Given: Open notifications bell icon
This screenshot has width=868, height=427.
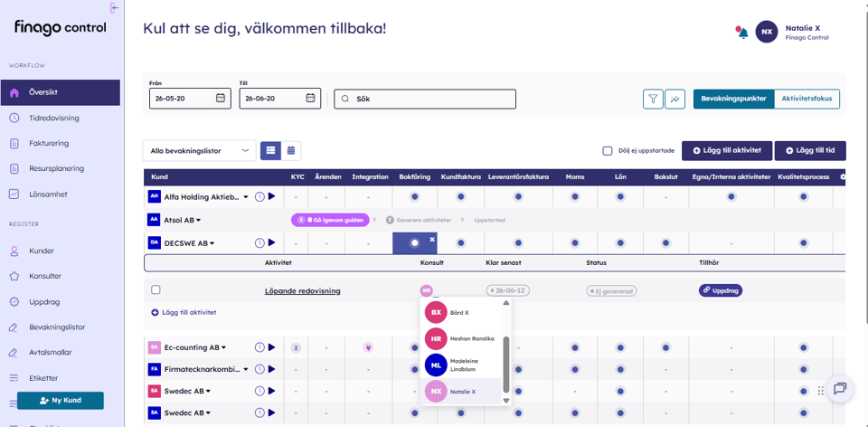Looking at the screenshot, I should 741,33.
